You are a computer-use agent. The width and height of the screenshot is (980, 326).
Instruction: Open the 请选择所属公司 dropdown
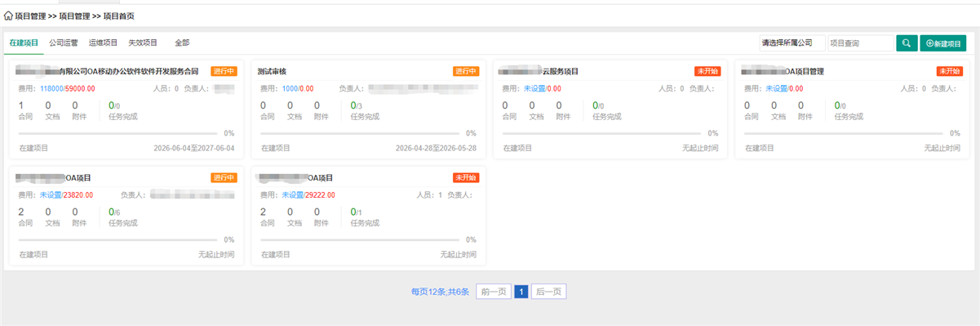click(792, 43)
